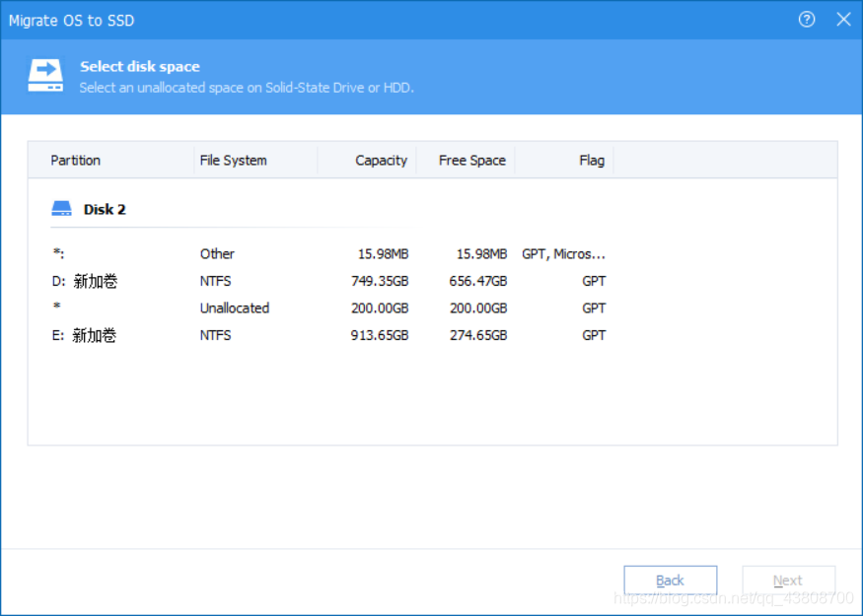The image size is (863, 616).
Task: Select the Disk 2 label
Action: click(105, 210)
